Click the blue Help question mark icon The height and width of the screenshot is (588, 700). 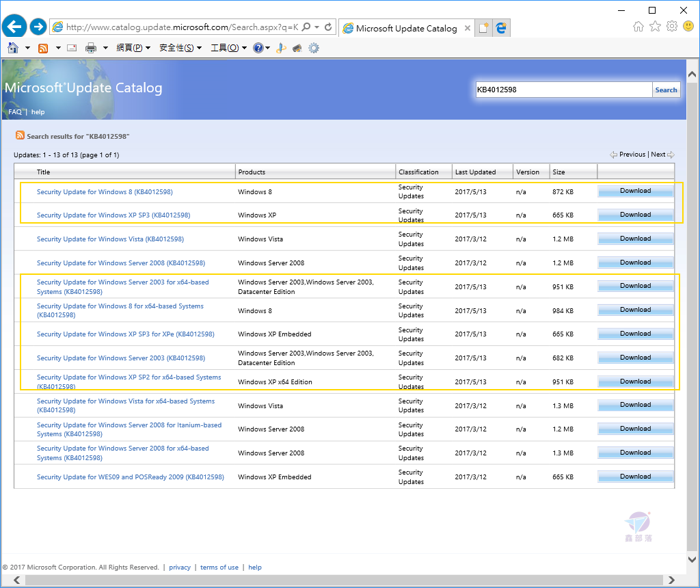pos(258,48)
